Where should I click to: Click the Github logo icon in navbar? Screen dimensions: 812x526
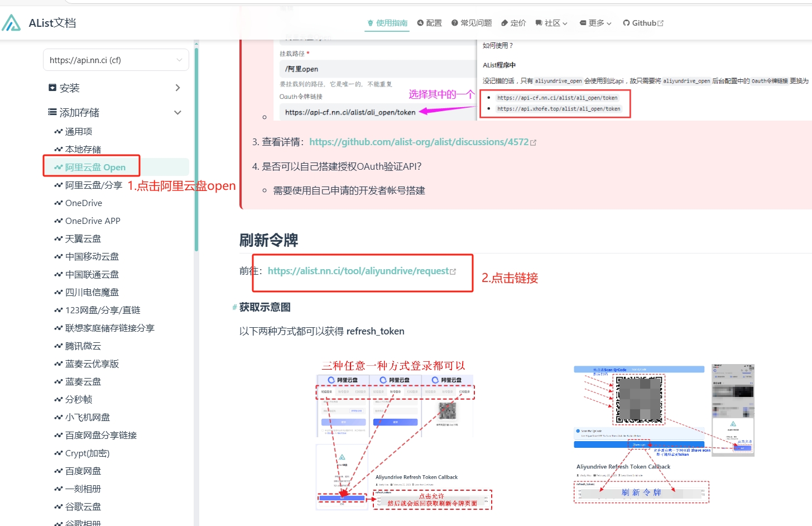(626, 23)
